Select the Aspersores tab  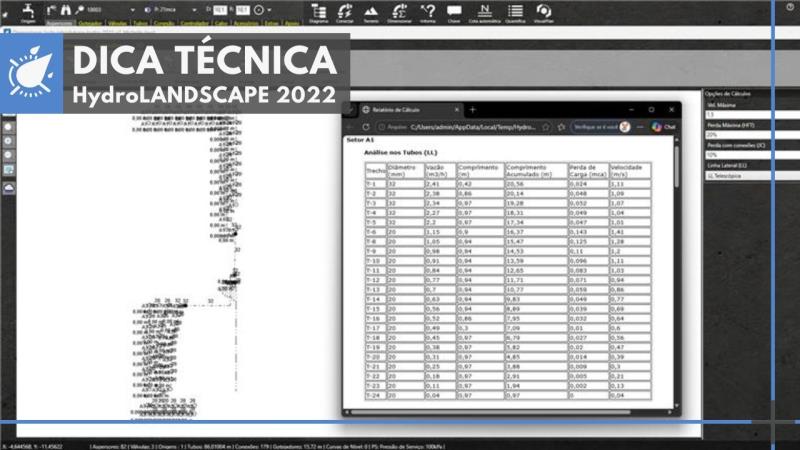pyautogui.click(x=60, y=23)
